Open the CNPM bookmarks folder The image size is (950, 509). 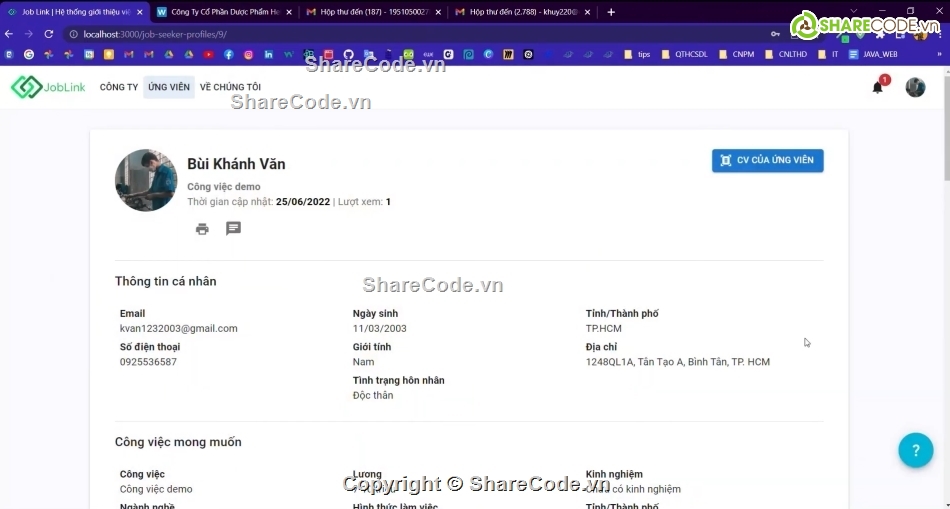click(x=736, y=55)
